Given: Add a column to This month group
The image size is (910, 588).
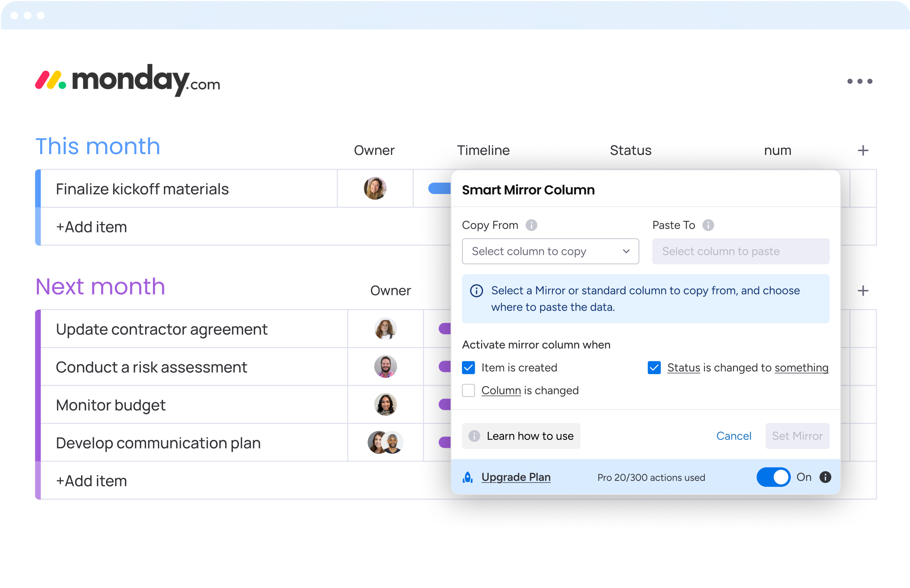Looking at the screenshot, I should coord(863,150).
